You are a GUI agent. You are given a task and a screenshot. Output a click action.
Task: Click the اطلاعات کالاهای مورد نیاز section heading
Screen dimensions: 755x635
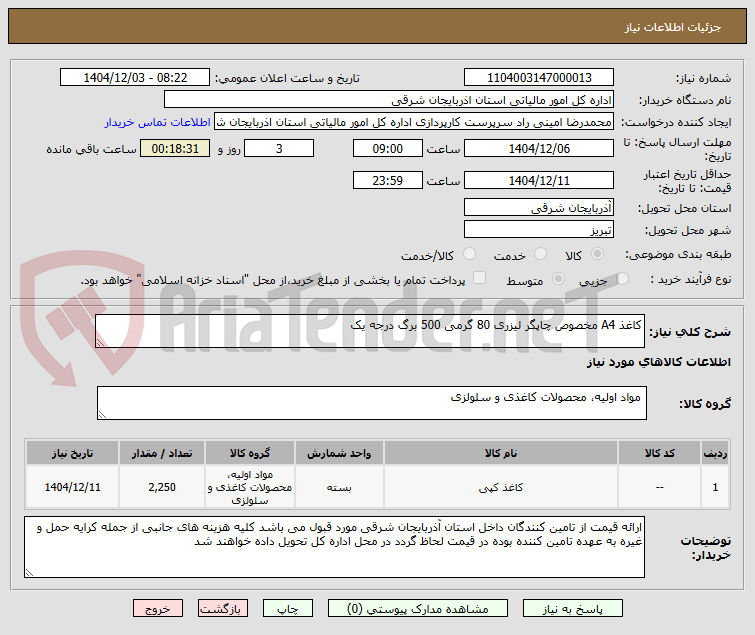pyautogui.click(x=658, y=362)
